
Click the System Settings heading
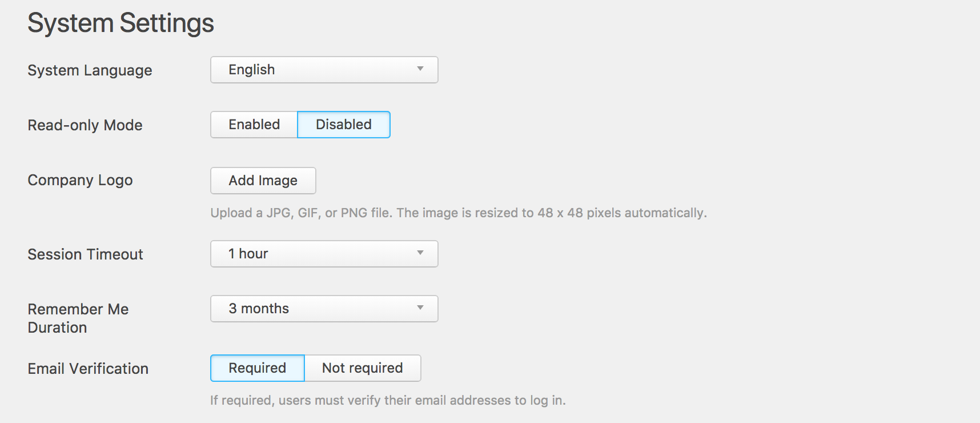(x=121, y=23)
